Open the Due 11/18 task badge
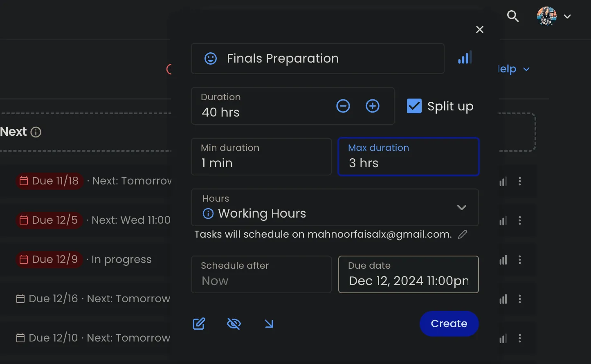The width and height of the screenshot is (591, 364). [49, 181]
